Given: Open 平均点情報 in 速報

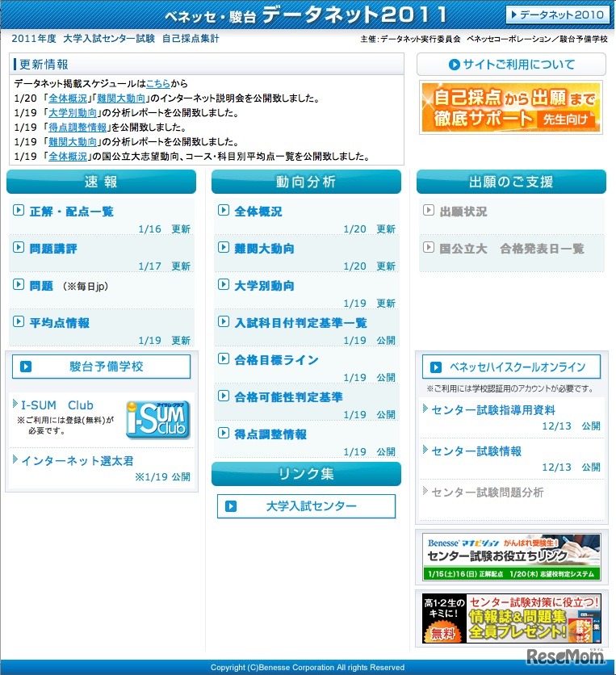Looking at the screenshot, I should (60, 323).
